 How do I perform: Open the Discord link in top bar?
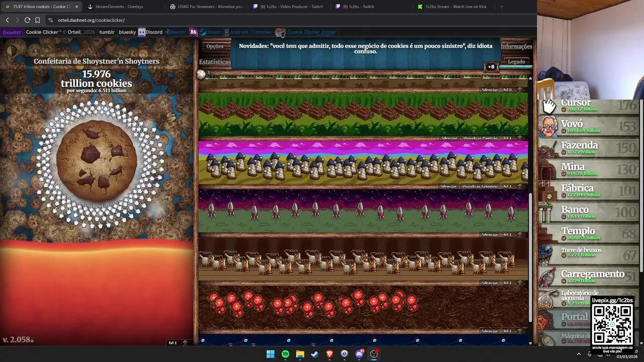pos(150,32)
